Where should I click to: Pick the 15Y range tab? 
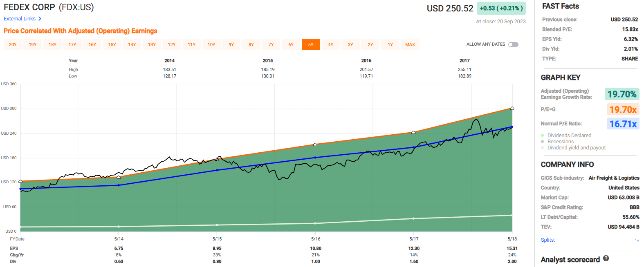tap(112, 44)
